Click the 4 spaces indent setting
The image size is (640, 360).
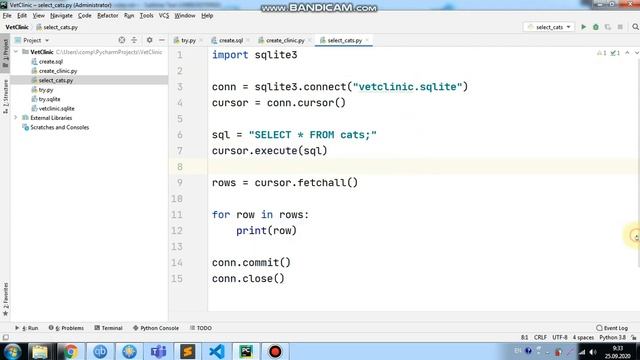coord(583,338)
